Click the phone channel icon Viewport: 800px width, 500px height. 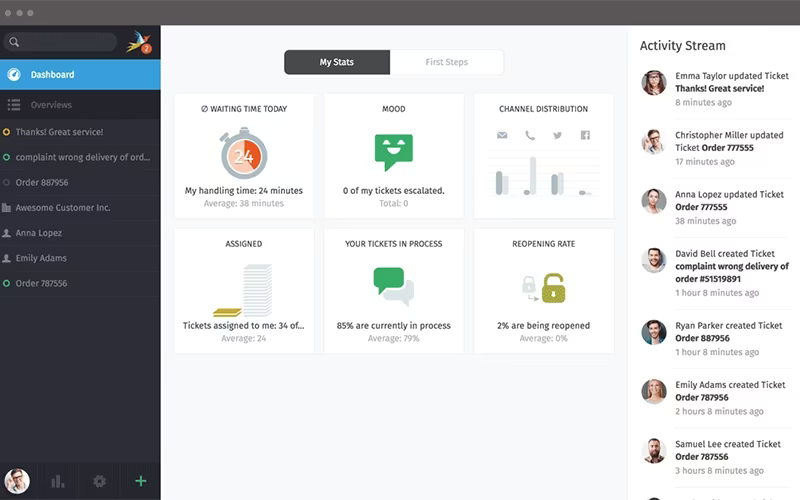coord(530,135)
